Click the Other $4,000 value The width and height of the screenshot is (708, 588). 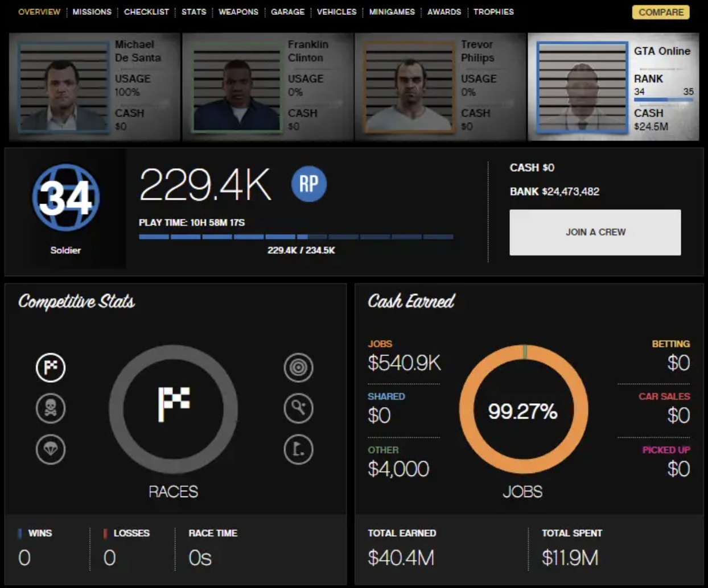[x=398, y=469]
